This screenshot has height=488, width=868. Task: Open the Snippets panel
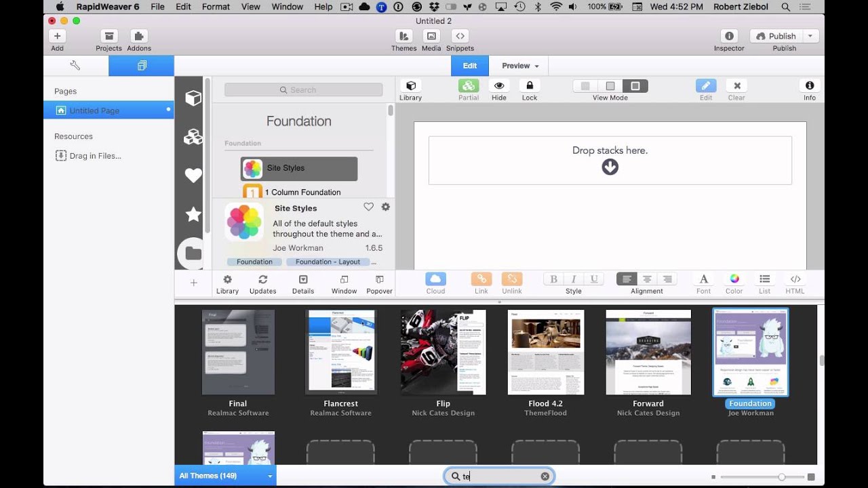[x=460, y=36]
